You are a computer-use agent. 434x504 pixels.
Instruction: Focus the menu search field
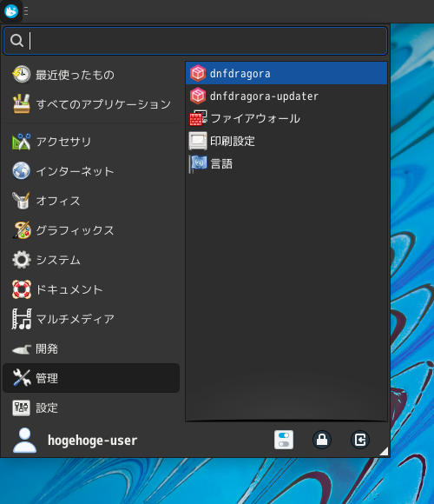(x=195, y=41)
